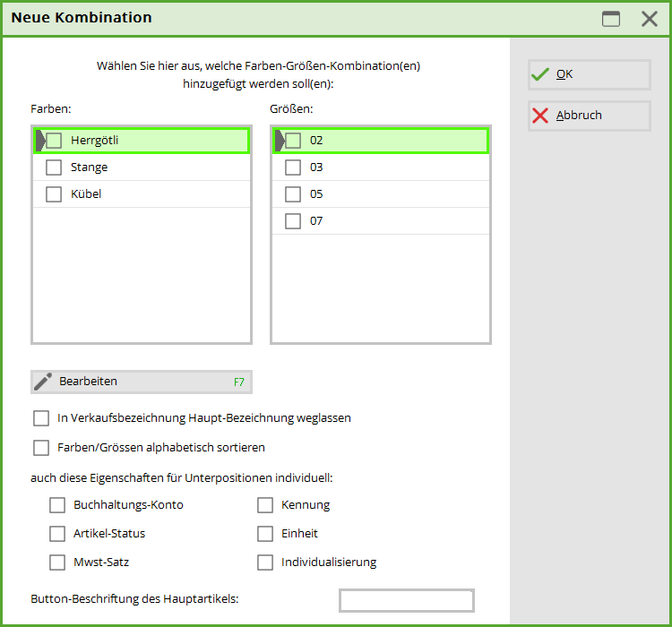Enable the Artikel-Status checkbox

pyautogui.click(x=57, y=534)
